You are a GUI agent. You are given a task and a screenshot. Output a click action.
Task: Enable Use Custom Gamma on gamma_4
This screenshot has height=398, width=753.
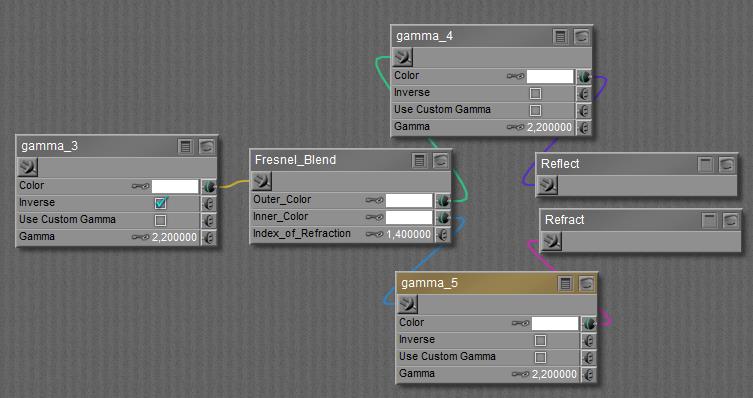pyautogui.click(x=535, y=110)
